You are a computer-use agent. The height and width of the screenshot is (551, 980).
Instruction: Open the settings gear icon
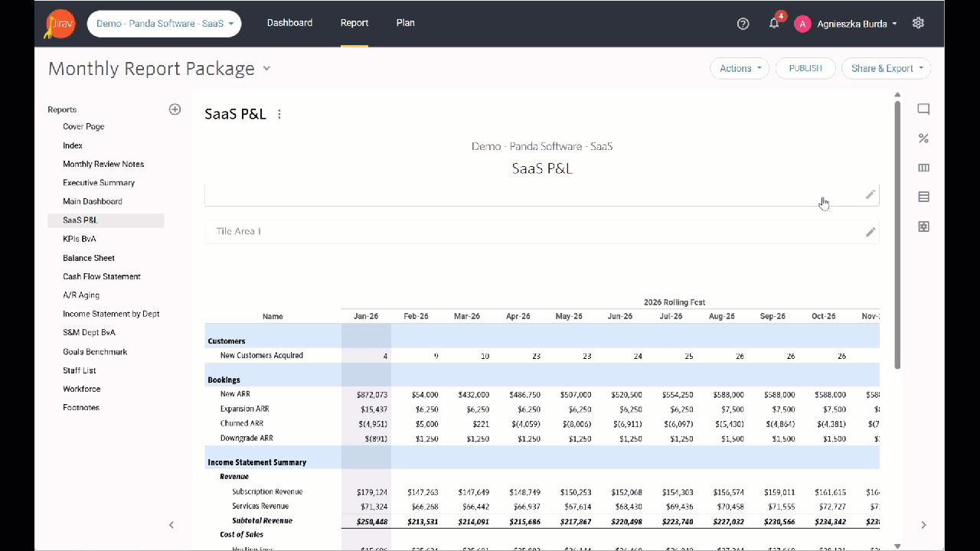[x=918, y=23]
